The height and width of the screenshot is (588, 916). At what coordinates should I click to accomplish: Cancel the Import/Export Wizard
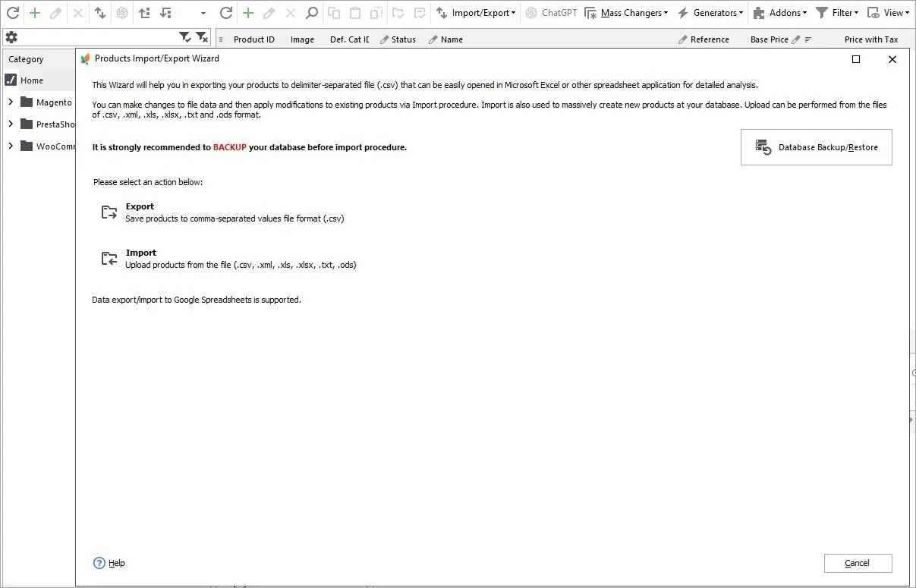[x=858, y=563]
